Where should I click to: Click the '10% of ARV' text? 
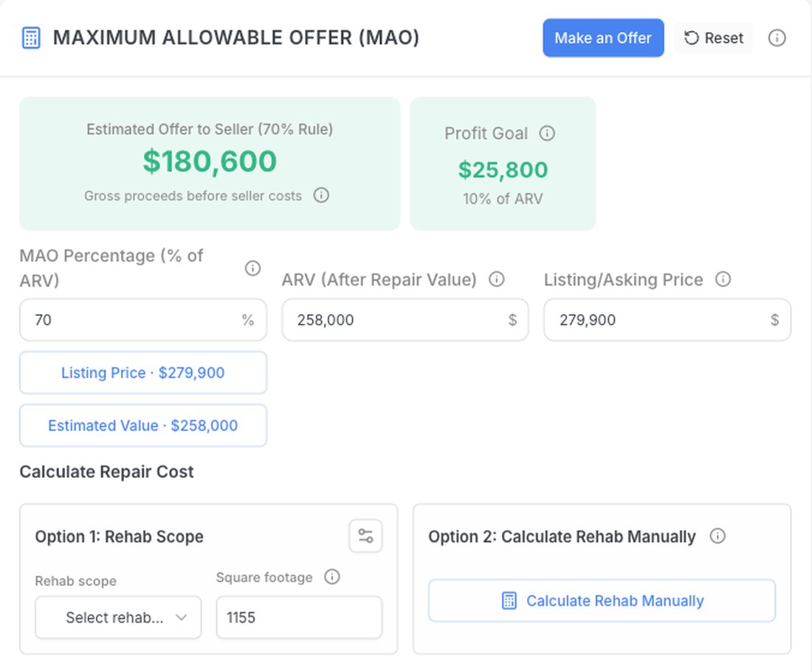point(503,198)
